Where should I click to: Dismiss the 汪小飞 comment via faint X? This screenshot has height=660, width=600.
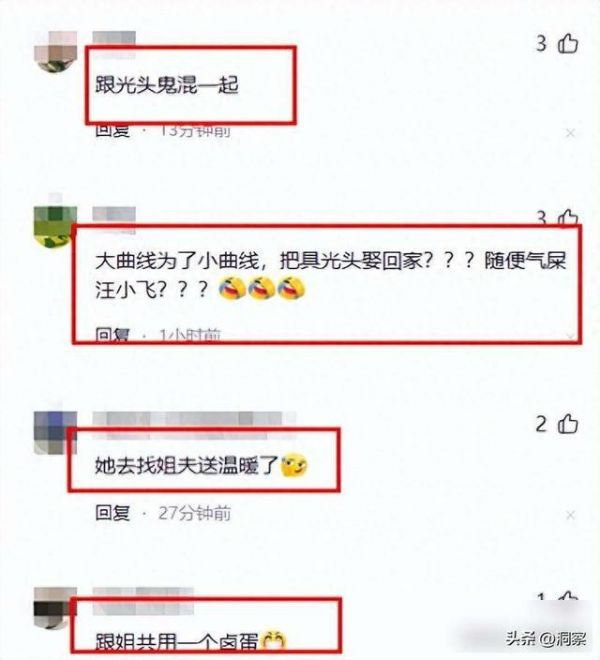[x=571, y=336]
